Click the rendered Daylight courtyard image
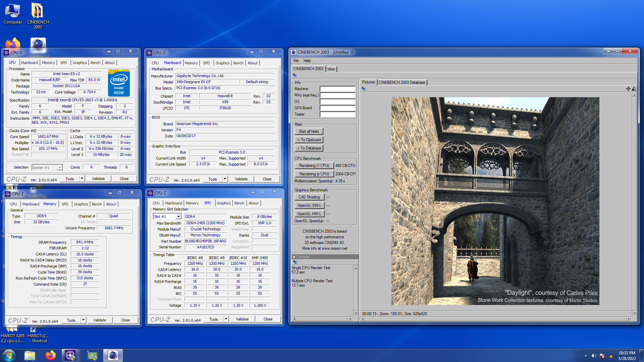Image resolution: width=644 pixels, height=362 pixels. (x=495, y=201)
